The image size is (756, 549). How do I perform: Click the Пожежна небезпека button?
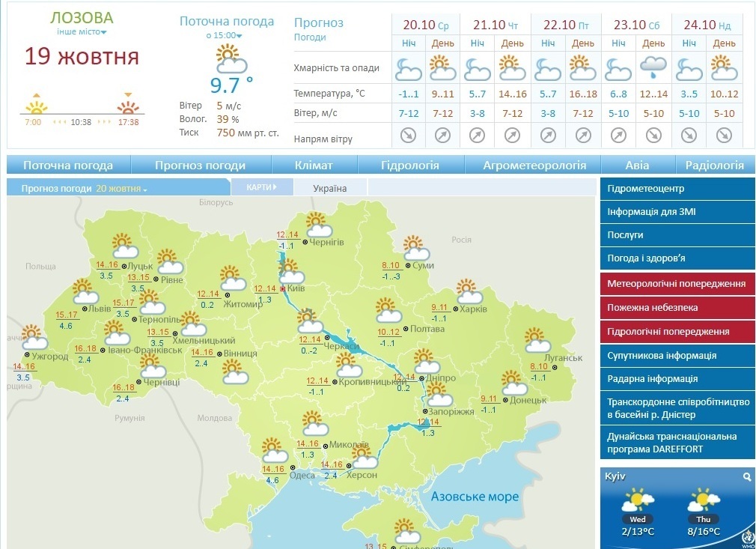click(x=677, y=307)
